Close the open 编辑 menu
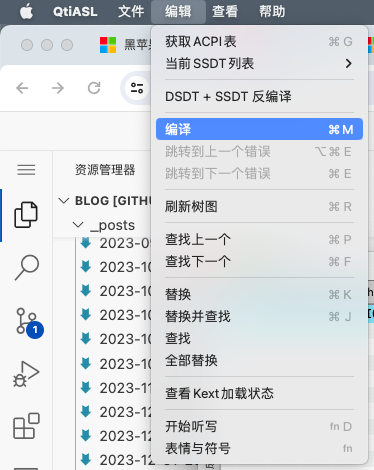Viewport: 374px width, 470px height. tap(178, 12)
